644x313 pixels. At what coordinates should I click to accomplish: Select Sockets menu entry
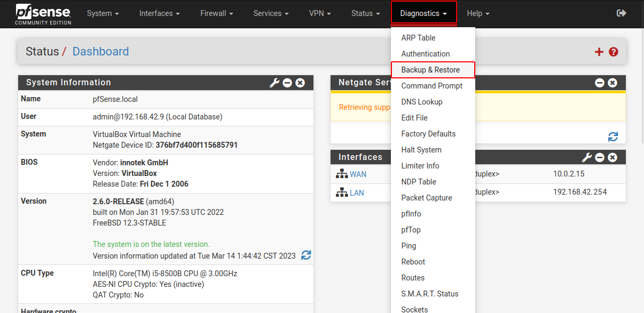click(433, 309)
